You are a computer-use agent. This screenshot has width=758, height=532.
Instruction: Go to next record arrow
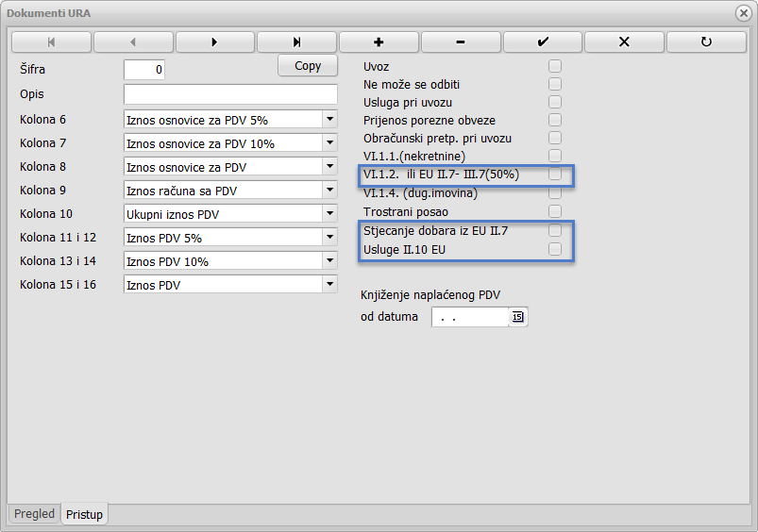click(x=215, y=42)
